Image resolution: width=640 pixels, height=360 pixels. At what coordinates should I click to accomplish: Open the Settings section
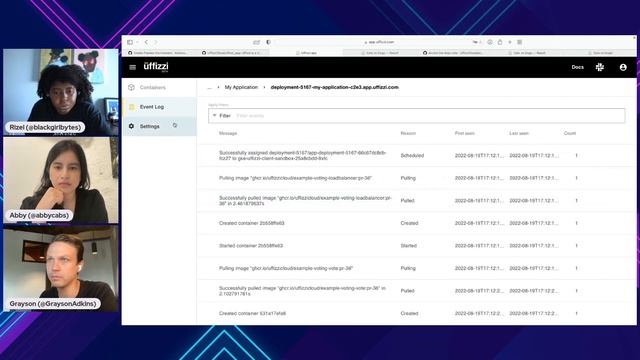[x=159, y=127]
